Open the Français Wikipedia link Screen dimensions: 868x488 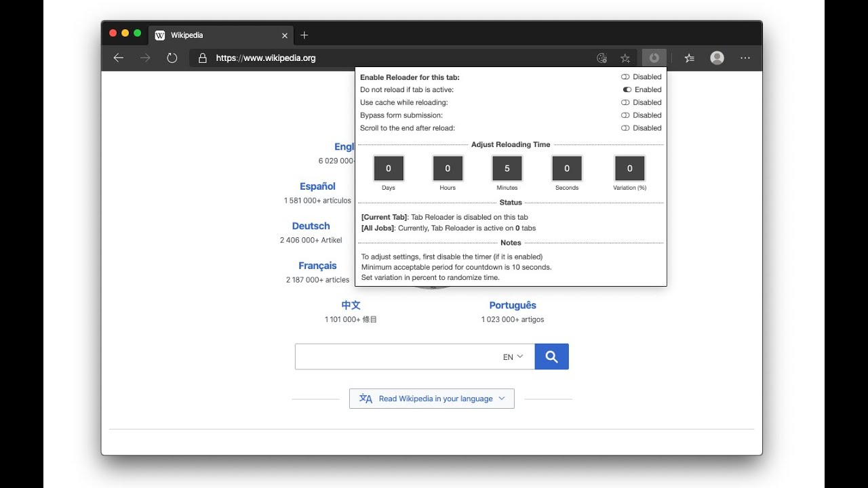click(317, 266)
